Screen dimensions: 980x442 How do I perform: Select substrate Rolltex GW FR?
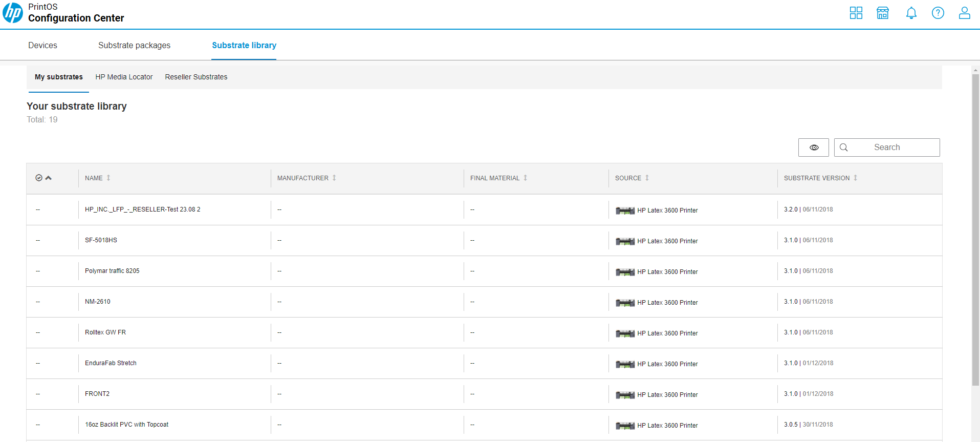pyautogui.click(x=105, y=332)
